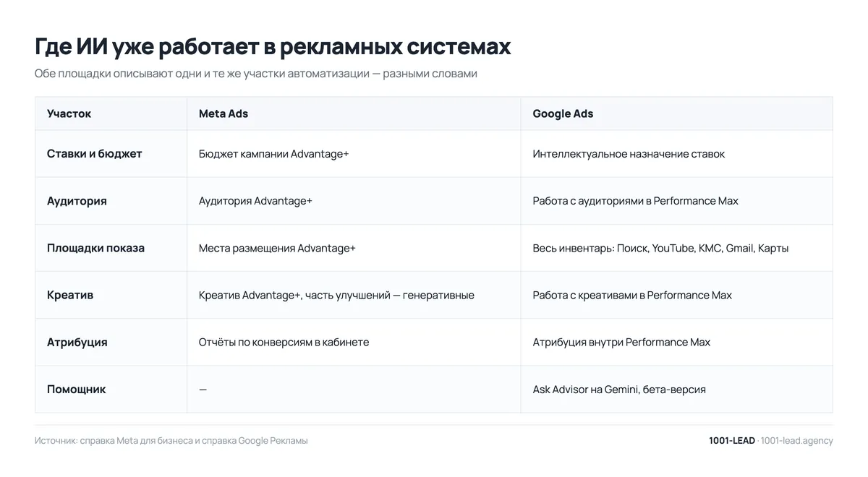Click the cell "Интеллектуальное назначение ставок"
The image size is (868, 477).
point(629,154)
